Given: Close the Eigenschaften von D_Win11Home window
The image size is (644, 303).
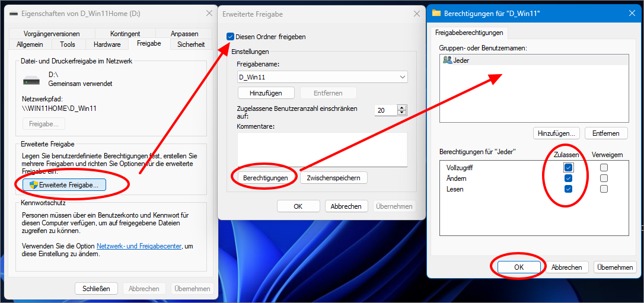Looking at the screenshot, I should pyautogui.click(x=208, y=14).
